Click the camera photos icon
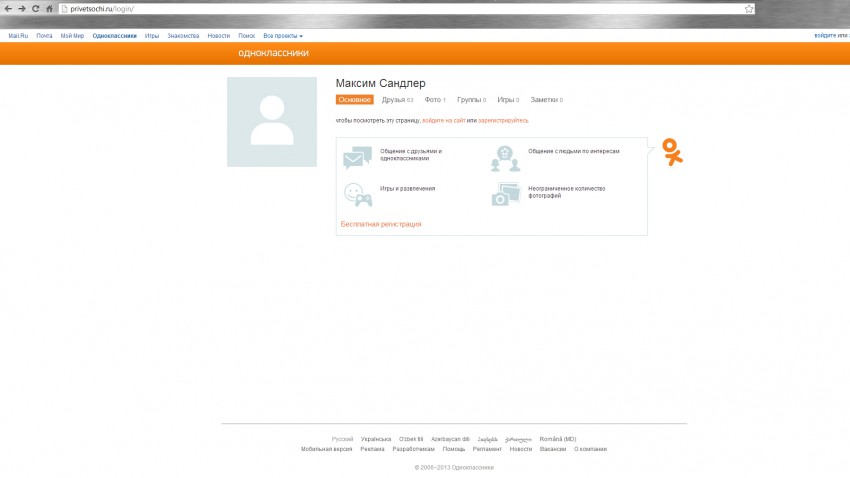The width and height of the screenshot is (850, 478). click(505, 194)
